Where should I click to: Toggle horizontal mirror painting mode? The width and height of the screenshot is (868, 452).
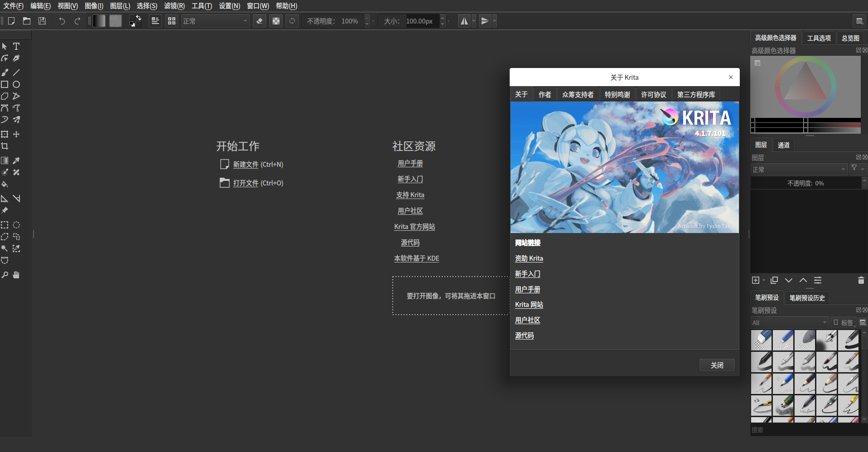click(x=464, y=21)
